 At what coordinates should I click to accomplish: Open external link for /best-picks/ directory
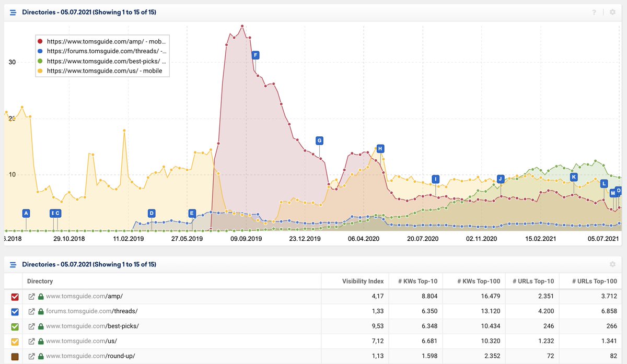31,326
